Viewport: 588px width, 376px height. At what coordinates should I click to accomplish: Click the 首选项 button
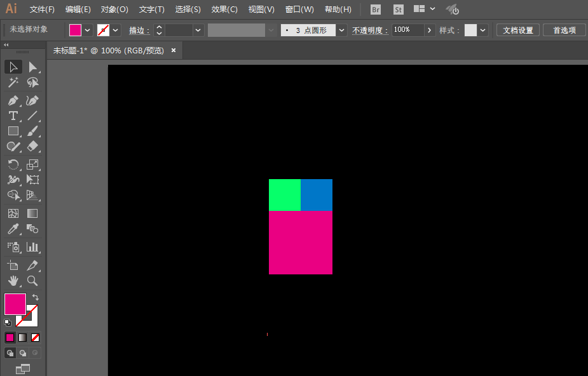[564, 30]
